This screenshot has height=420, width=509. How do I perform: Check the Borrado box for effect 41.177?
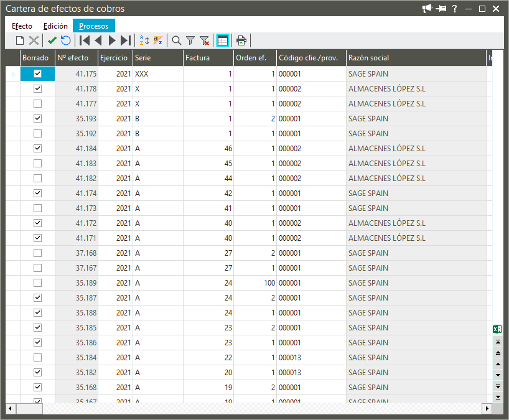tap(38, 104)
